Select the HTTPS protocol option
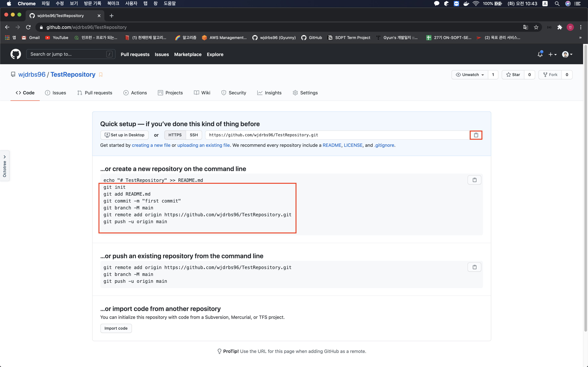 click(175, 135)
